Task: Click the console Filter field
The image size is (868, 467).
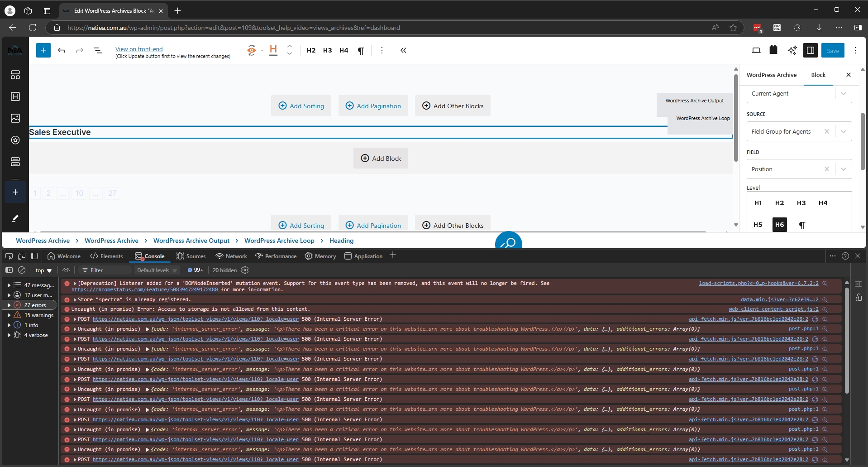Action: (x=105, y=270)
